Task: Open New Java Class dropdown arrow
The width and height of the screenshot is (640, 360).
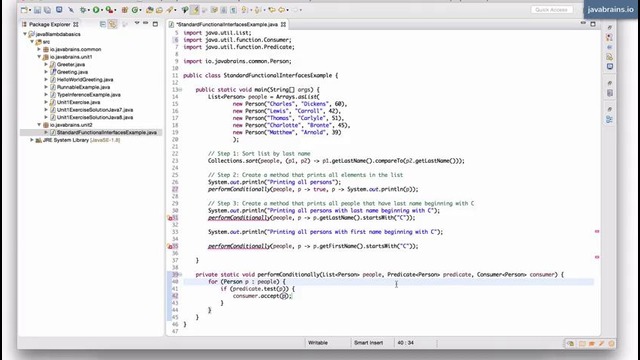Action: 140,10
